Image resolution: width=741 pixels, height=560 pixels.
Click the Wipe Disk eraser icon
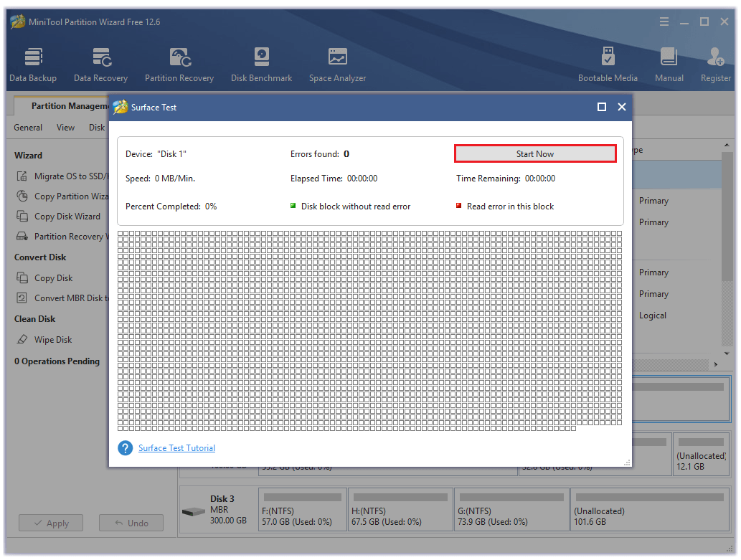pyautogui.click(x=22, y=339)
